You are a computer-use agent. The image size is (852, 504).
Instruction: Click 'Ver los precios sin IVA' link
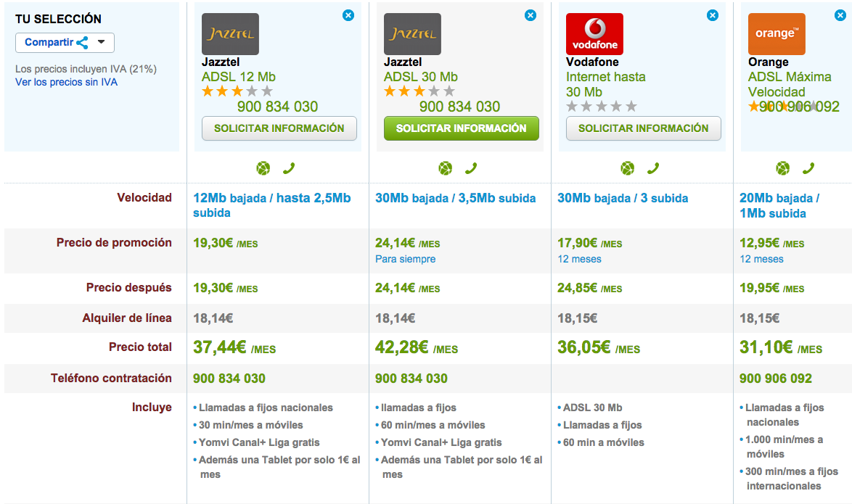tap(66, 82)
